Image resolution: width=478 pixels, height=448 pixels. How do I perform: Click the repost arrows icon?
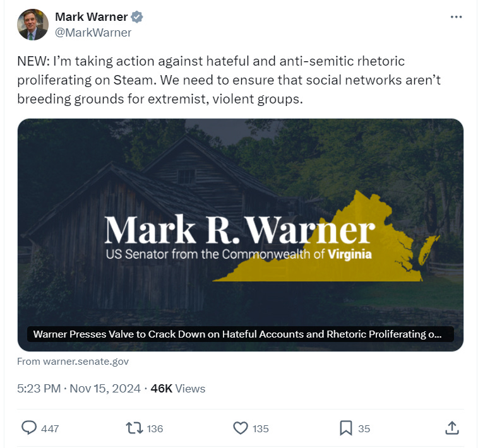point(134,428)
